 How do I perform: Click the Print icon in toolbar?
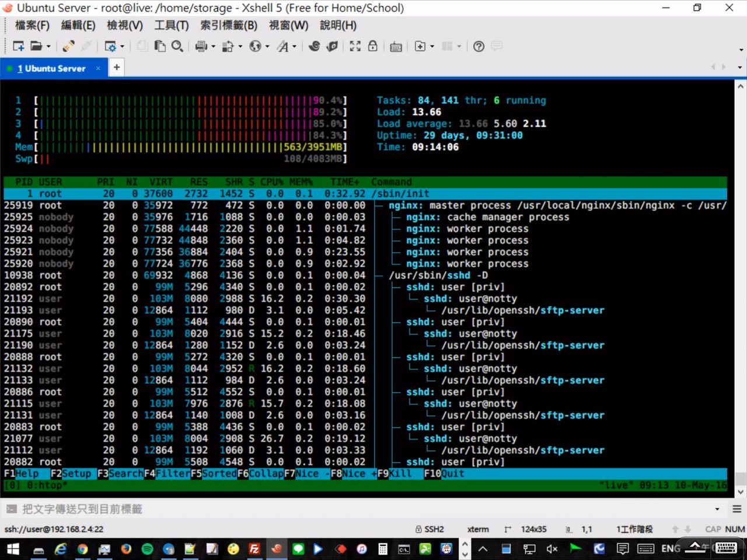coord(201,46)
